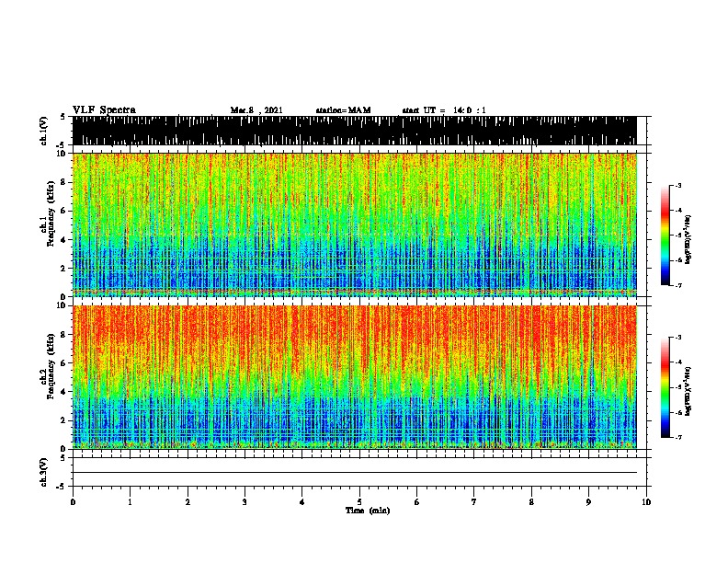
Task: Click the '10' frequency tick of ch.1 spectrogram
Action: click(x=63, y=154)
